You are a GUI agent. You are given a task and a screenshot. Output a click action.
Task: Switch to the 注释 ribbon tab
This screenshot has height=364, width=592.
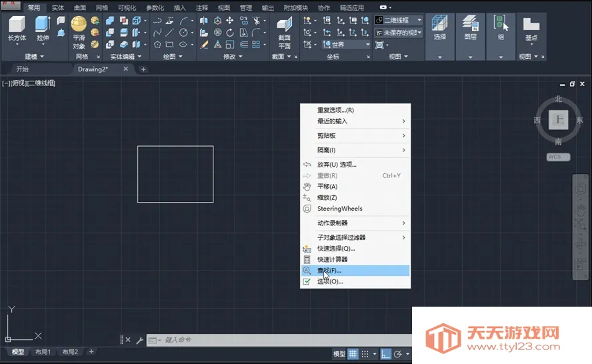tap(201, 7)
